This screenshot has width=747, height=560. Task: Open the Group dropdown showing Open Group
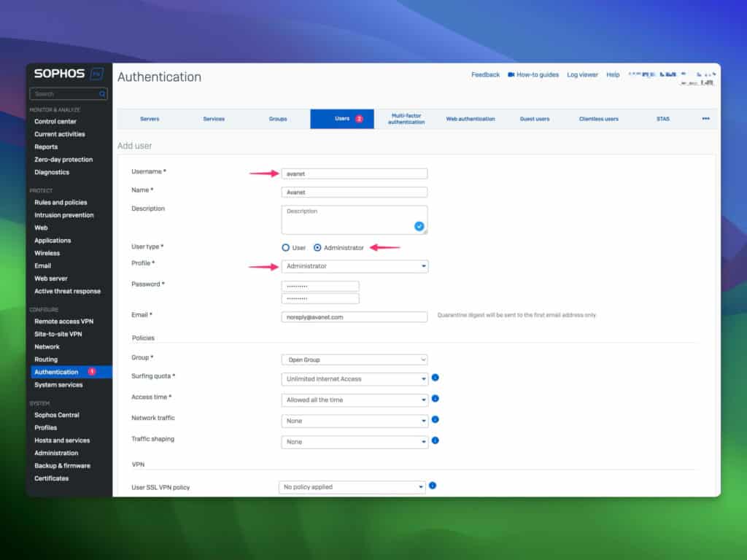pos(355,359)
